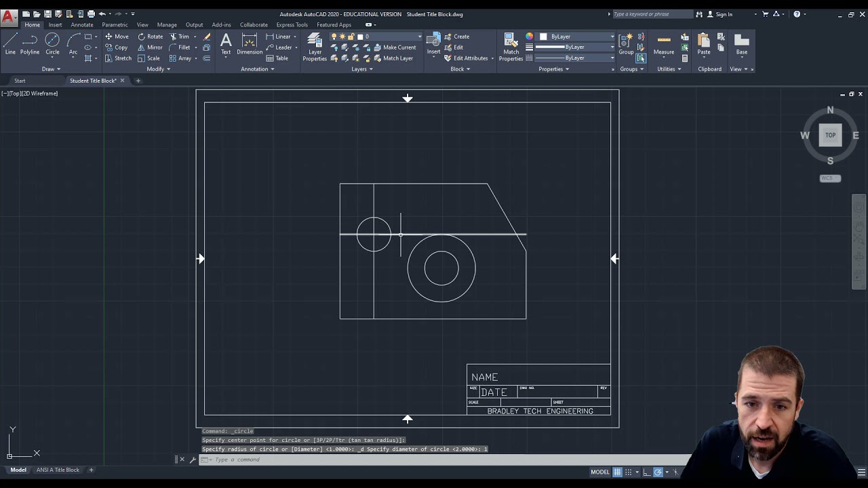Click the Stretch tool
The width and height of the screenshot is (868, 488).
(x=118, y=58)
